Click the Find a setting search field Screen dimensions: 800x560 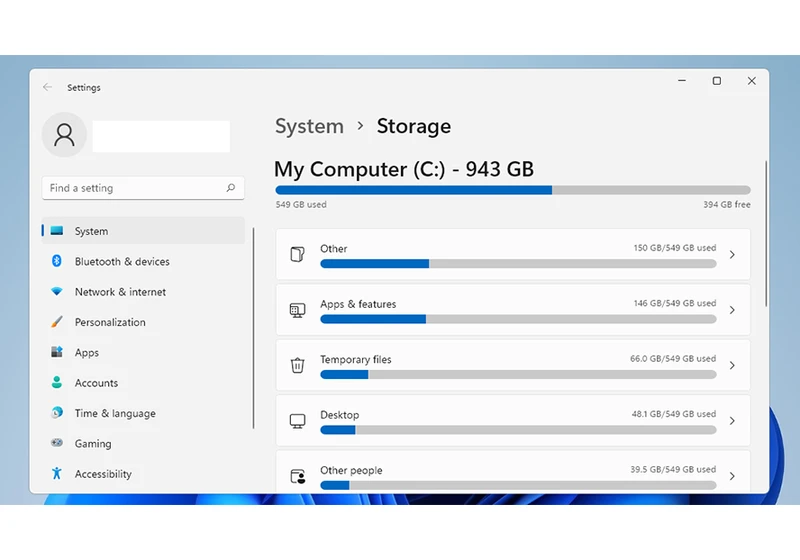tap(143, 188)
